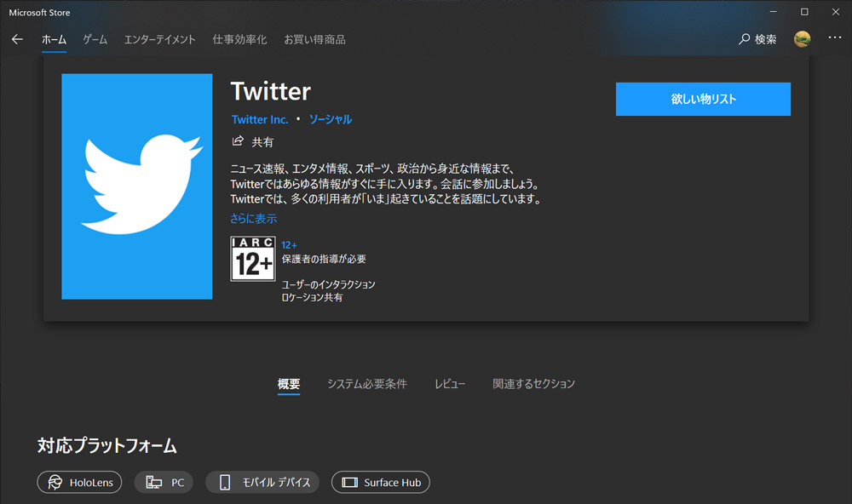Switch to the レビュー tab
The width and height of the screenshot is (852, 504).
click(x=450, y=384)
